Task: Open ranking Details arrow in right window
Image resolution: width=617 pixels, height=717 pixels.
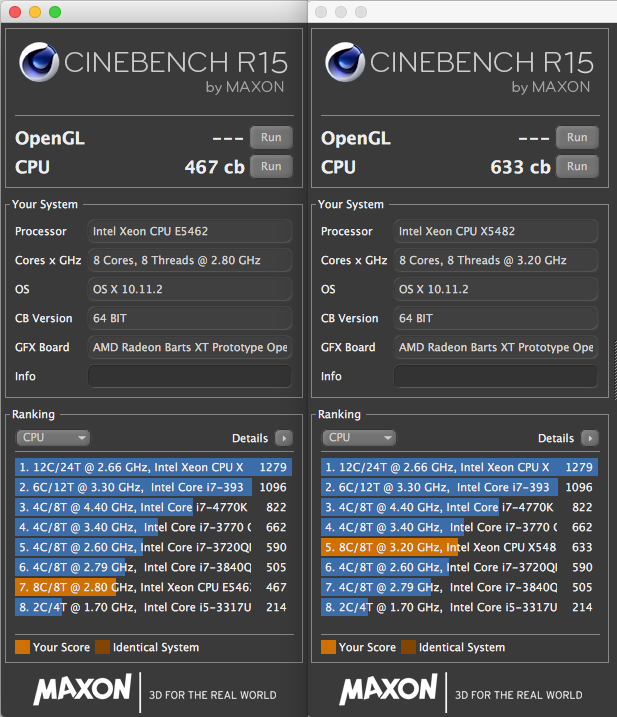Action: pos(590,438)
